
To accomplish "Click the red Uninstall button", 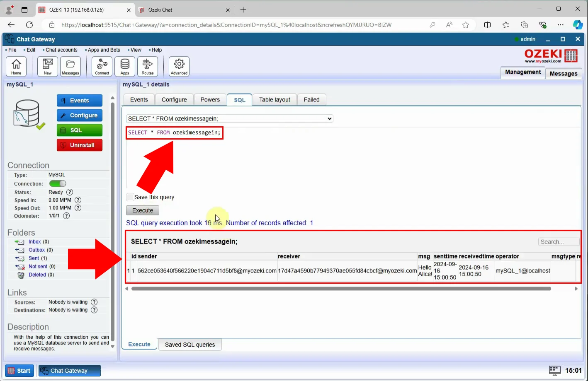I will click(x=80, y=145).
